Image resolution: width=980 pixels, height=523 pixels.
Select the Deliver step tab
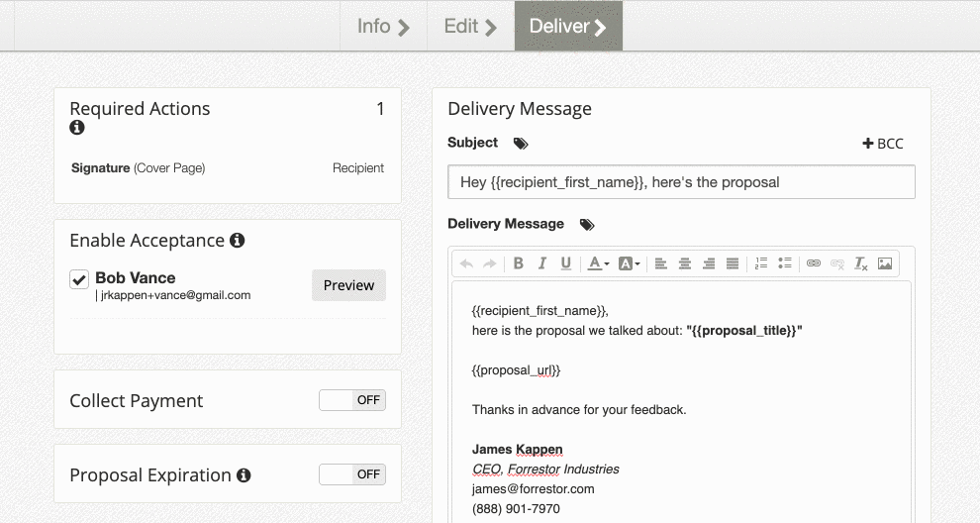pyautogui.click(x=568, y=27)
